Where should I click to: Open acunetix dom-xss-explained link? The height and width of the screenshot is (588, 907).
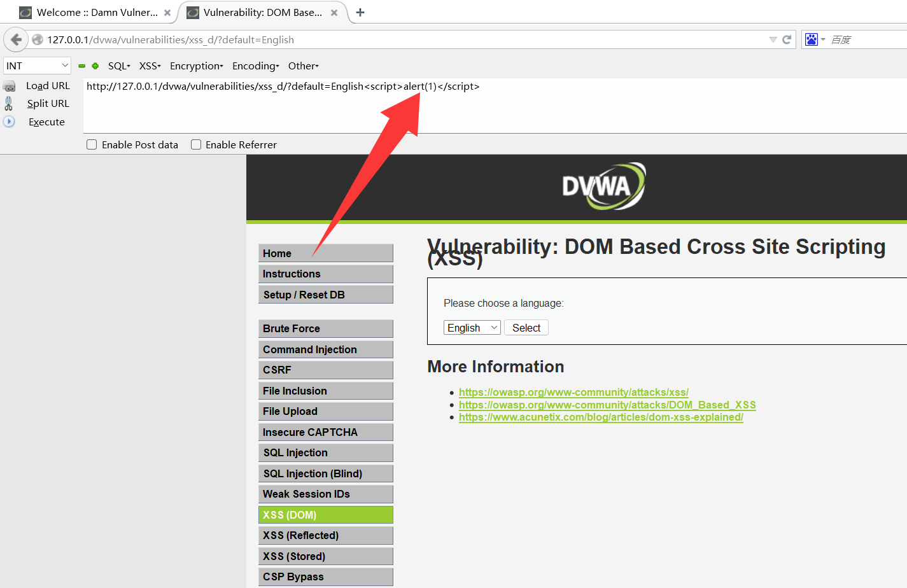click(x=601, y=417)
